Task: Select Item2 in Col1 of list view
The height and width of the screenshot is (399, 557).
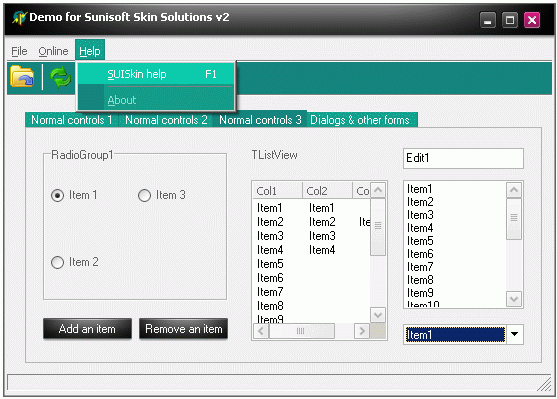Action: coord(270,222)
